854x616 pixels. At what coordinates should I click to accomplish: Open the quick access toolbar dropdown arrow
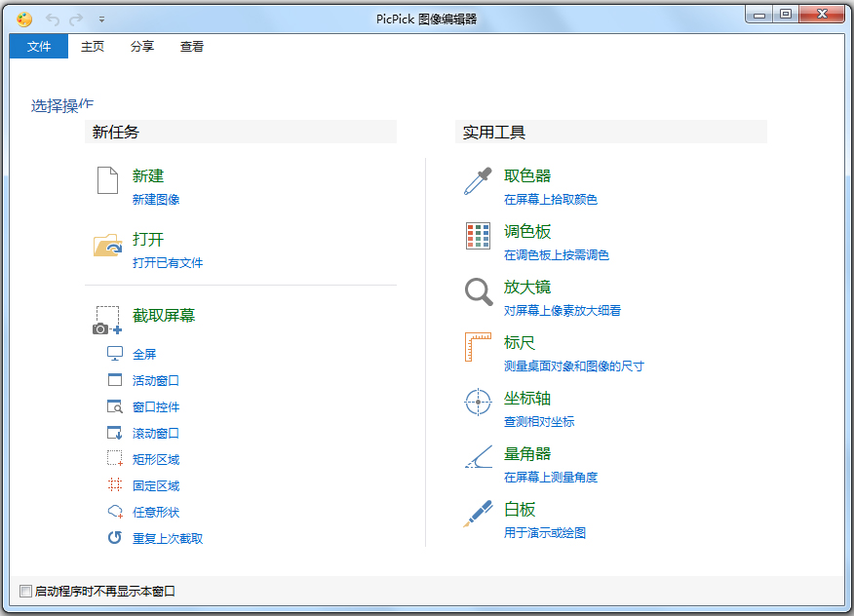point(101,19)
